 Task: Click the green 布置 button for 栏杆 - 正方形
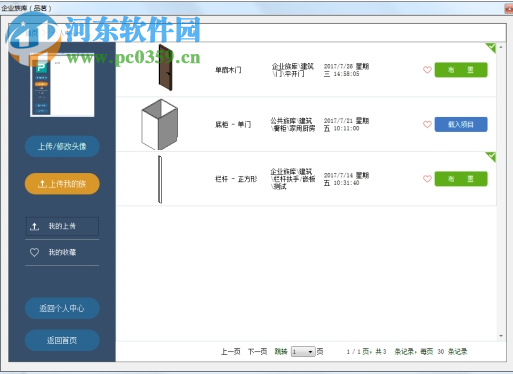(x=461, y=179)
